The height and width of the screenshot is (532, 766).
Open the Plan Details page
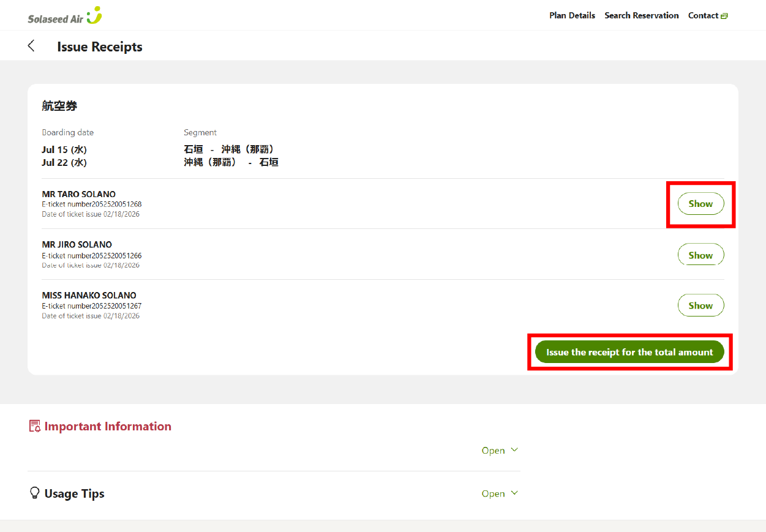572,15
